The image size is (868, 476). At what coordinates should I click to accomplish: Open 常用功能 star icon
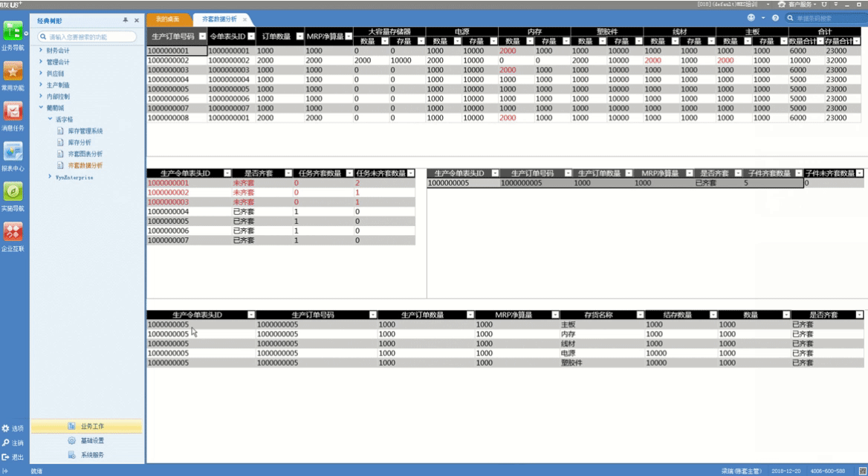point(13,76)
